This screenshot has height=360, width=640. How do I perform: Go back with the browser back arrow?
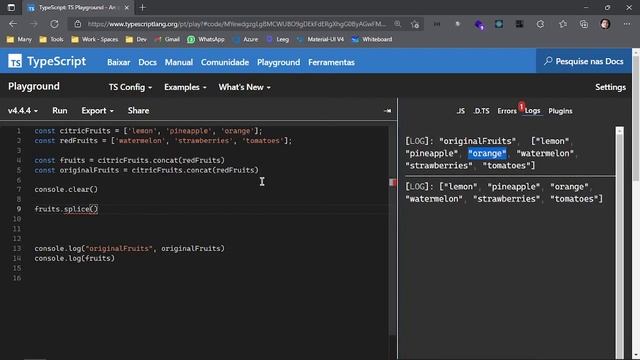click(x=13, y=24)
